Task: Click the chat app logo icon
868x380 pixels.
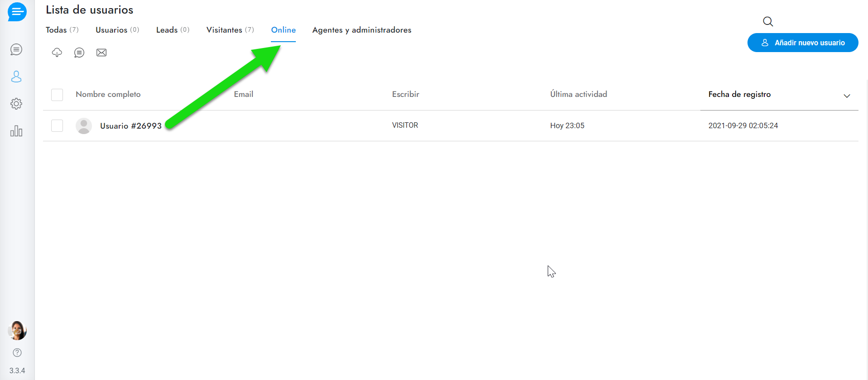Action: [17, 12]
